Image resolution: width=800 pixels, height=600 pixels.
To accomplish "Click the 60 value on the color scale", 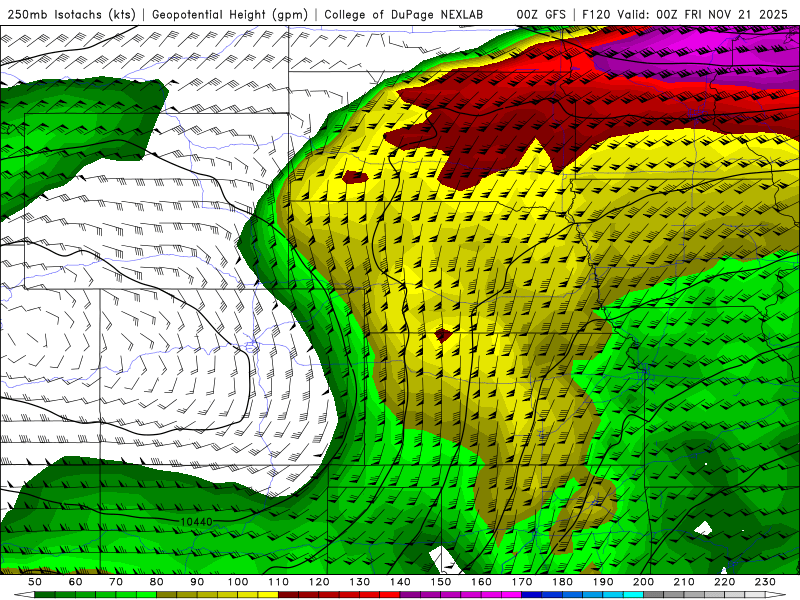I will click(x=75, y=582).
